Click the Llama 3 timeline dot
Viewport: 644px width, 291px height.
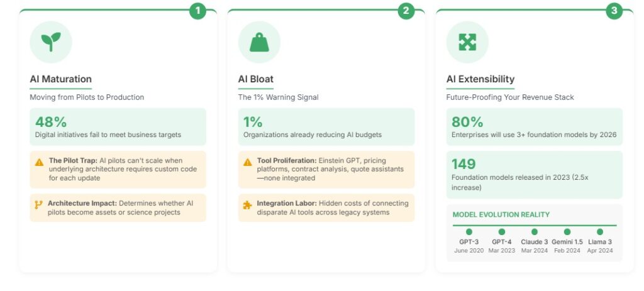point(600,232)
